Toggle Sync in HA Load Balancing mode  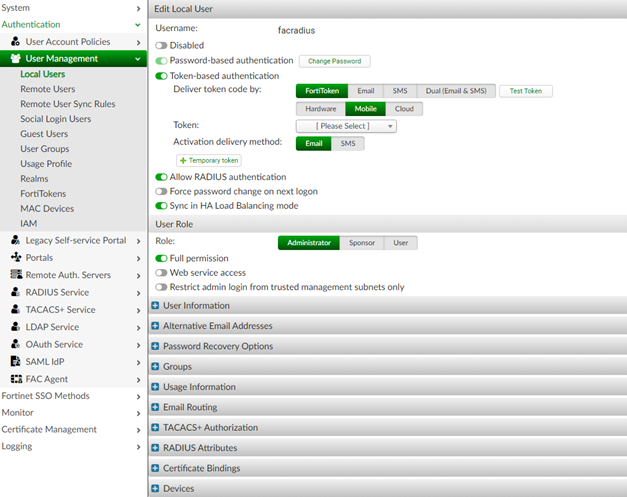point(161,206)
